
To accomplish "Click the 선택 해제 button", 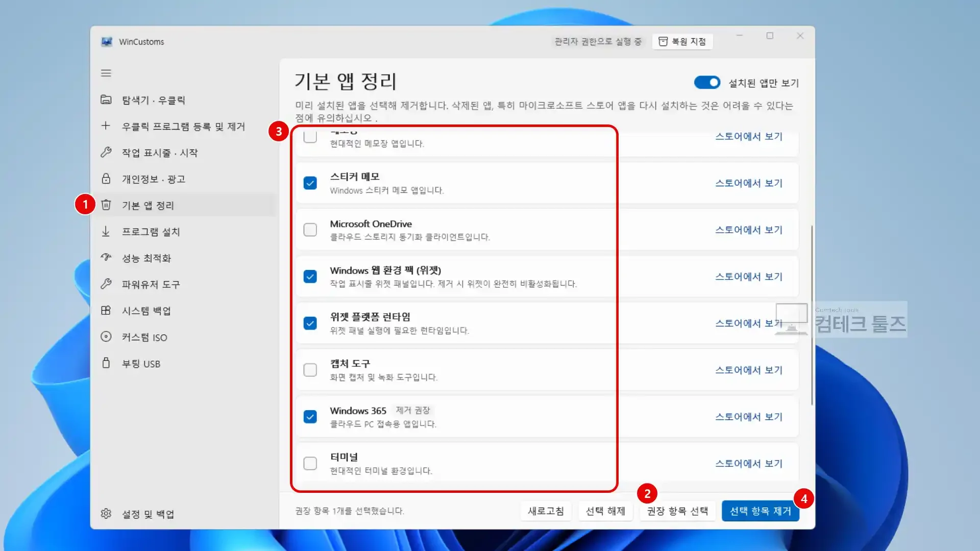I will 605,511.
